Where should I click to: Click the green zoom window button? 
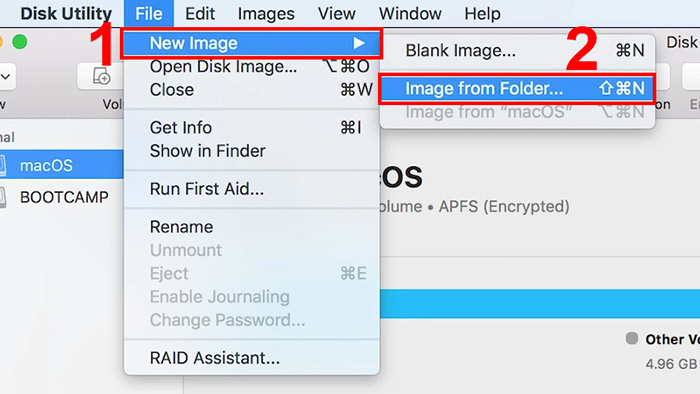tap(20, 42)
